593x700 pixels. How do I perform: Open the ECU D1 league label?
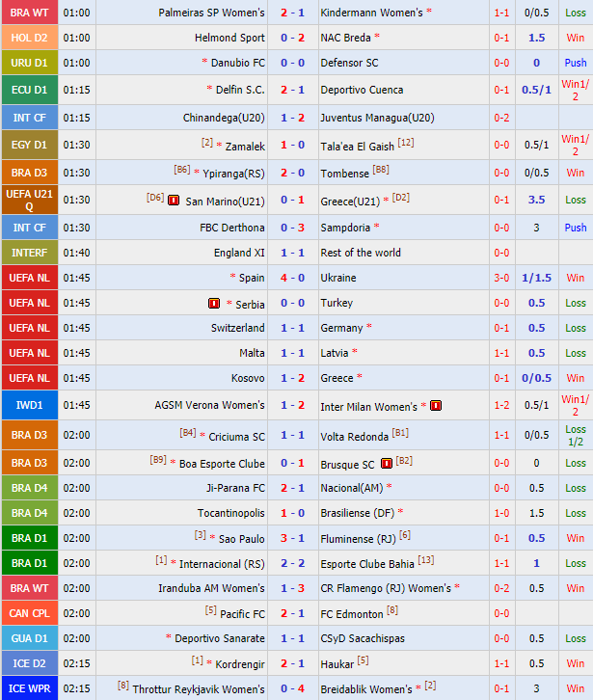(30, 90)
